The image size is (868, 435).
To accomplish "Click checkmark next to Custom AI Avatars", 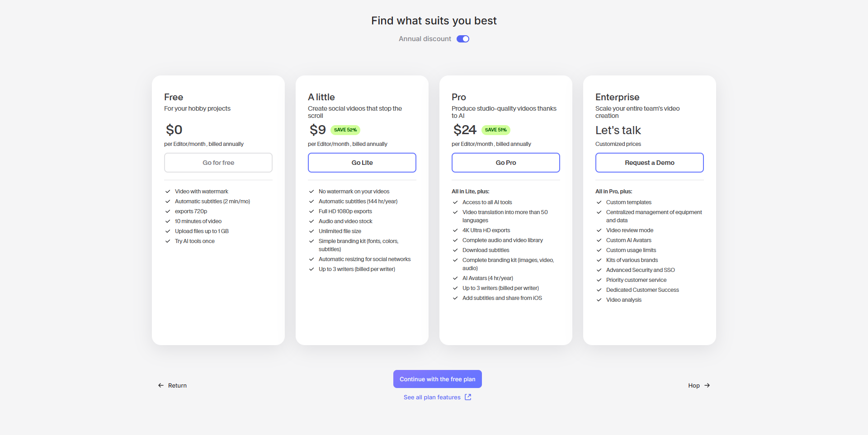I will [599, 240].
